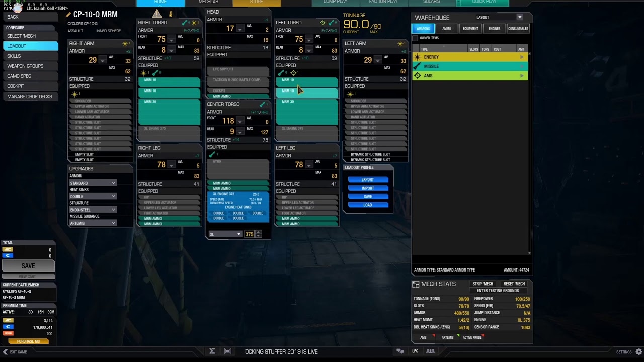
Task: Click the sigma stats icon in bottom bar
Action: [x=212, y=351]
